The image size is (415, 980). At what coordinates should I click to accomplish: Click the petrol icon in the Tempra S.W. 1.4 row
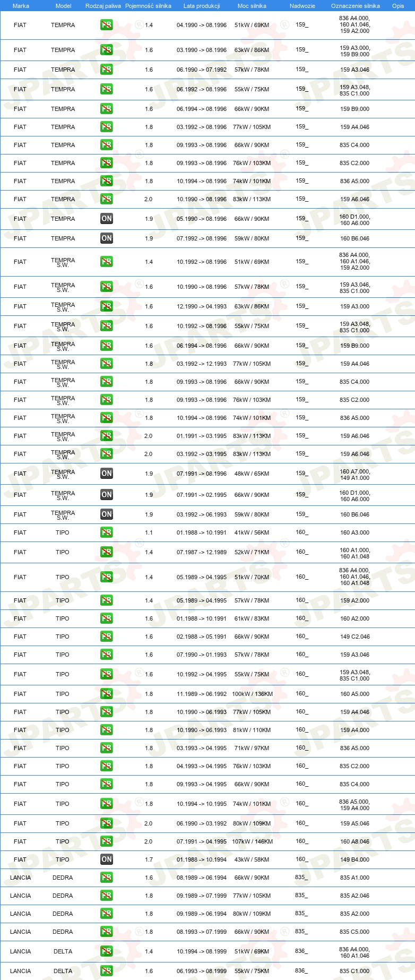tap(107, 262)
